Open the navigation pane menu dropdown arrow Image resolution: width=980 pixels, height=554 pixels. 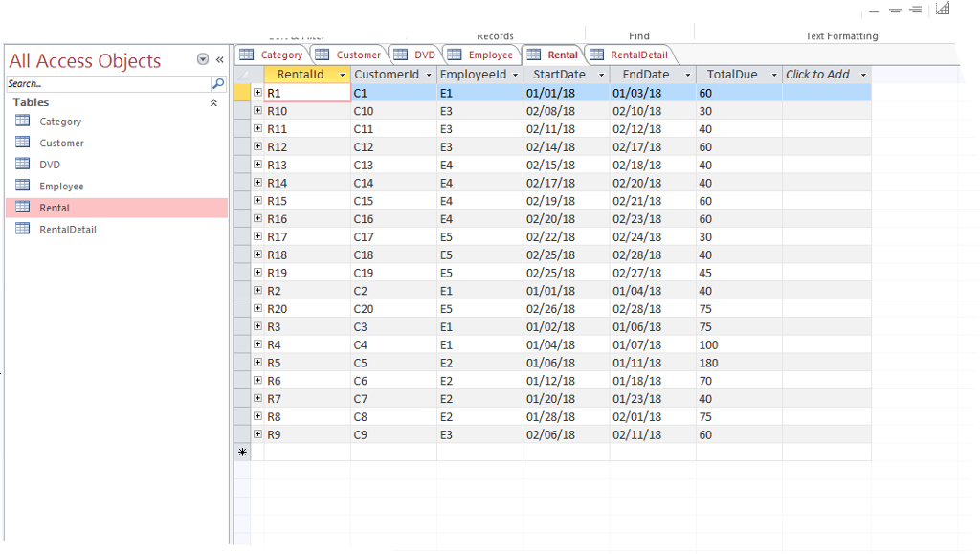pos(202,58)
